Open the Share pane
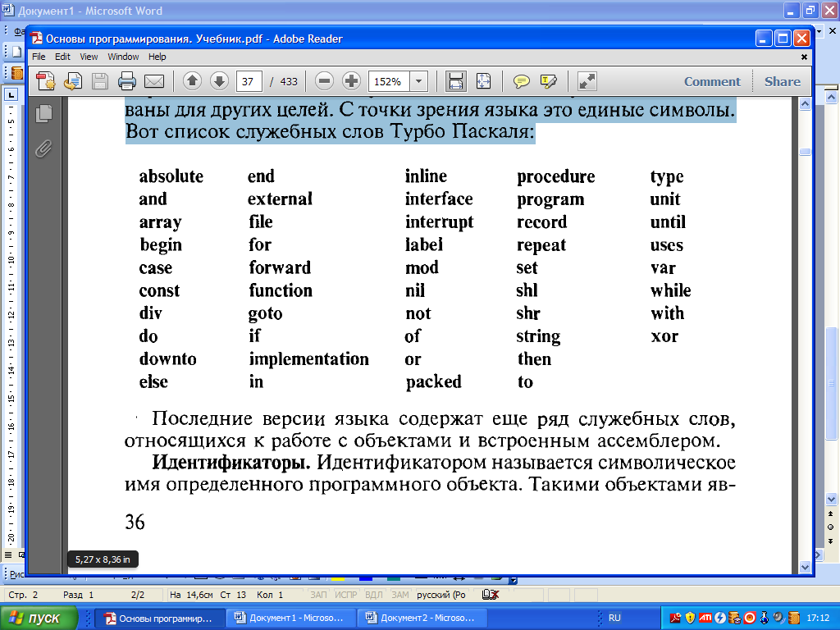Screen dimensions: 840x630 (782, 81)
